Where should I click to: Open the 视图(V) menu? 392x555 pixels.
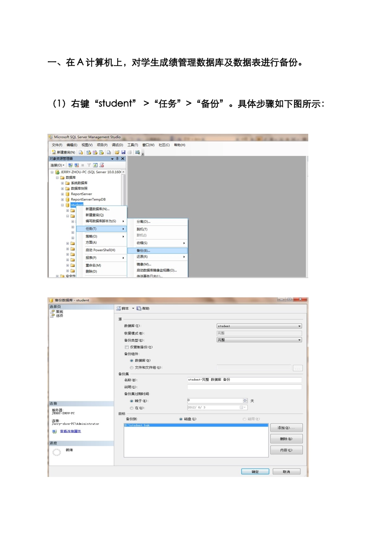click(x=87, y=145)
